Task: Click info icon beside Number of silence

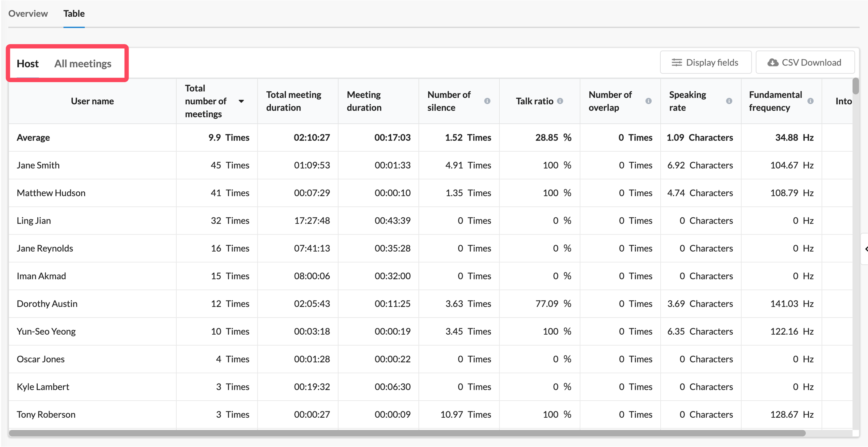Action: click(x=487, y=101)
